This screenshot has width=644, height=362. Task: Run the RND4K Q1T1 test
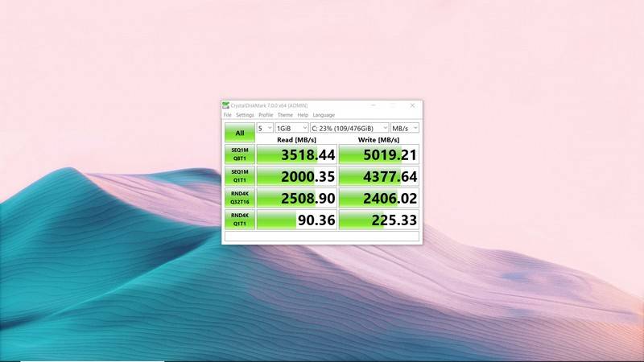[x=239, y=220]
